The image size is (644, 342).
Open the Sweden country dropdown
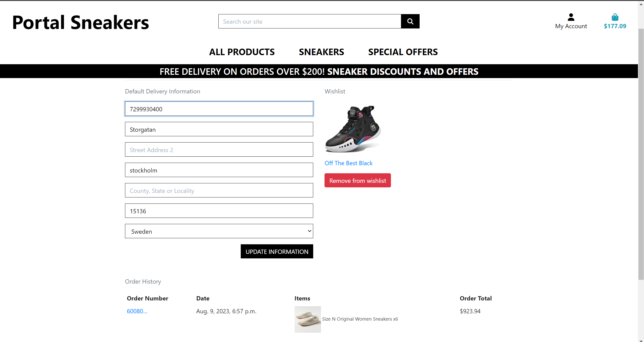pyautogui.click(x=219, y=231)
